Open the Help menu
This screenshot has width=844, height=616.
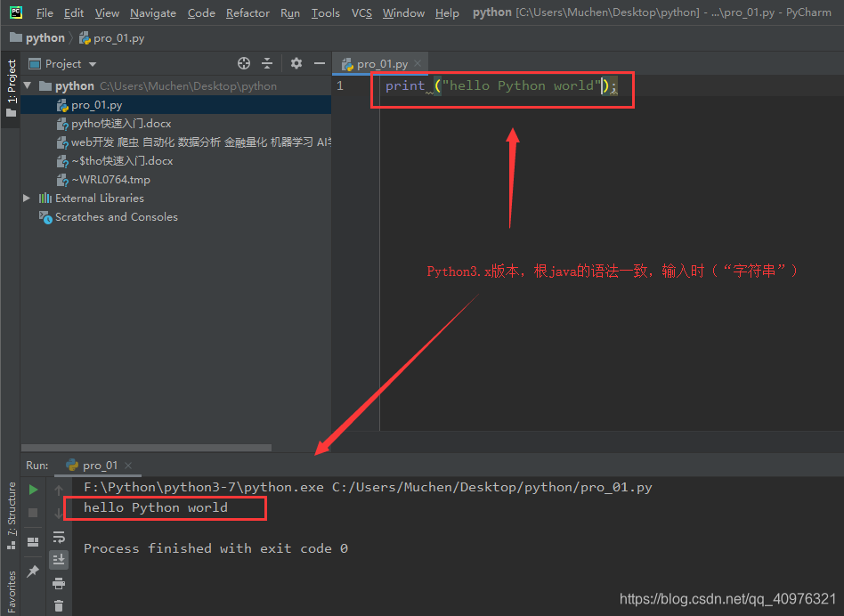(x=447, y=13)
